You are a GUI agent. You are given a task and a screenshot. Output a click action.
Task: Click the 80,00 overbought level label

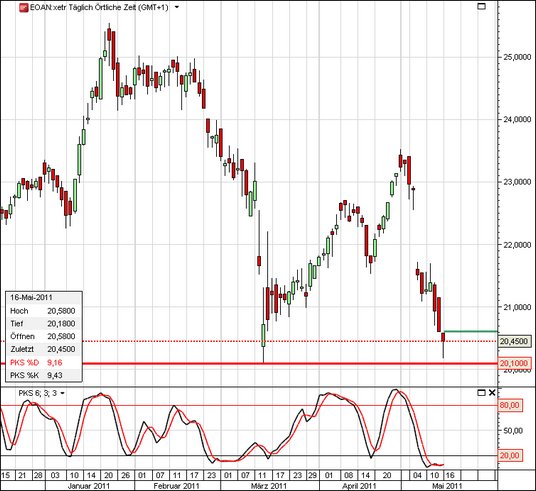pyautogui.click(x=510, y=405)
